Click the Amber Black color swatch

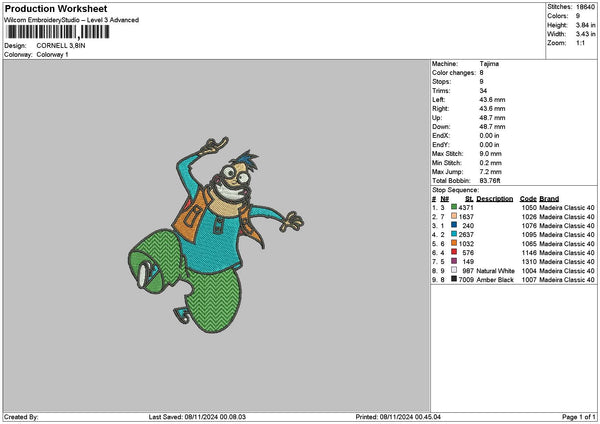(x=454, y=279)
